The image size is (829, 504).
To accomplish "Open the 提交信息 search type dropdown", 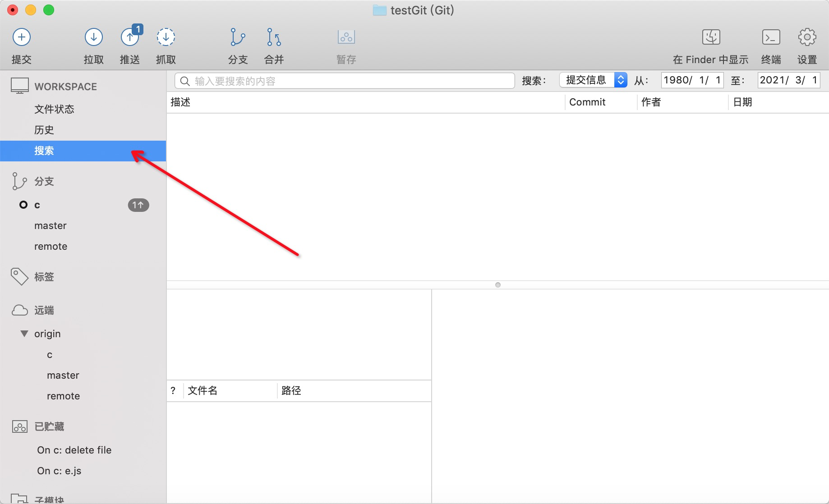I will tap(593, 80).
